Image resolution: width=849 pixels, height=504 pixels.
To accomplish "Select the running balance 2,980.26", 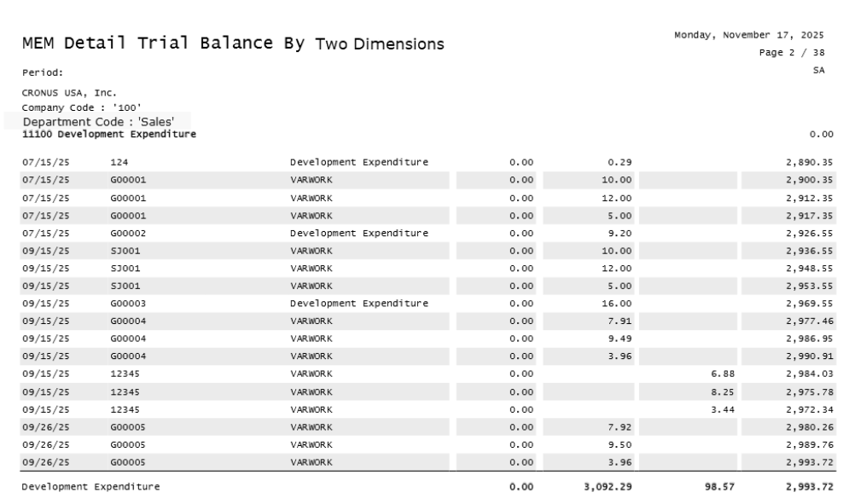I will point(810,427).
